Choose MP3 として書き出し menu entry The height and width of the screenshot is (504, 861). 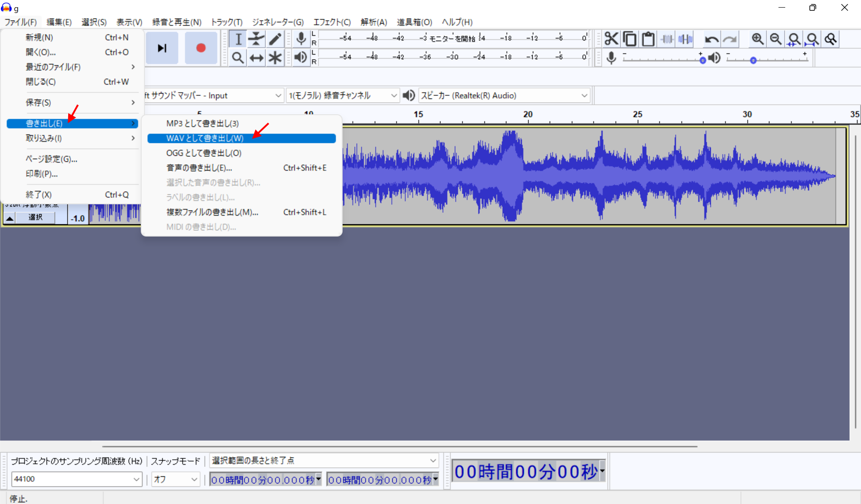[202, 124]
